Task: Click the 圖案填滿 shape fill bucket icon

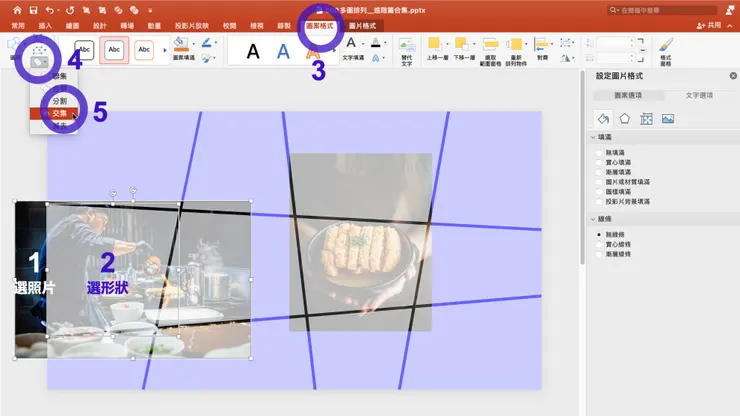Action: (180, 44)
